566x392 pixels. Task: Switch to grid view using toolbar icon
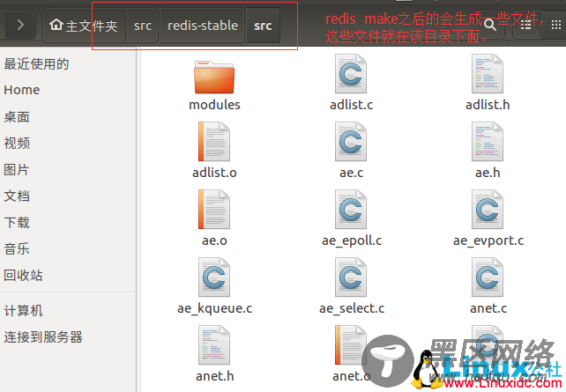556,25
